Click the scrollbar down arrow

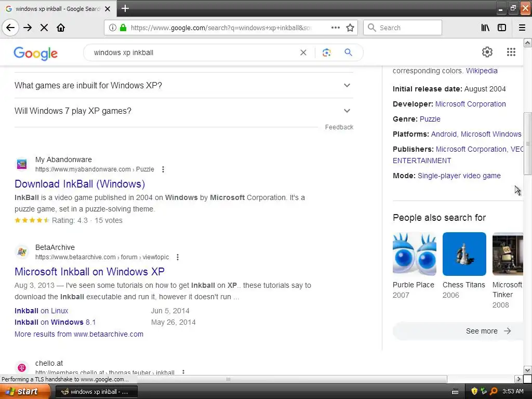pyautogui.click(x=528, y=370)
